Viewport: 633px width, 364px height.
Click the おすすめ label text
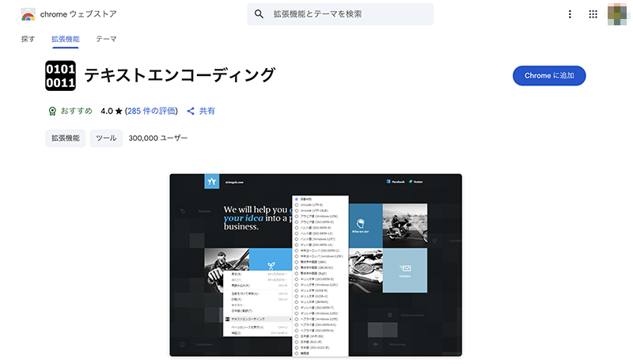coord(76,111)
